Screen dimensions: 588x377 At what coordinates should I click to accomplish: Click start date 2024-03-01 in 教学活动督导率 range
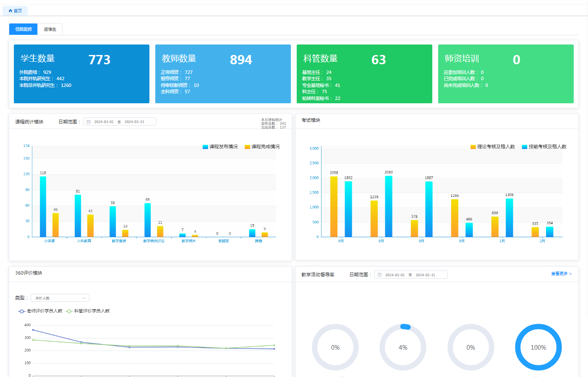(395, 275)
